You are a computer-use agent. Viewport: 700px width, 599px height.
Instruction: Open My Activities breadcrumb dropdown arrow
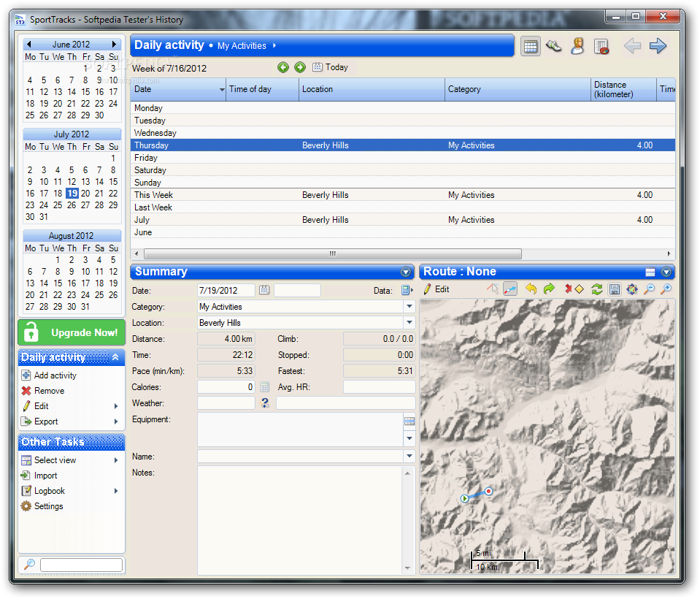click(274, 45)
